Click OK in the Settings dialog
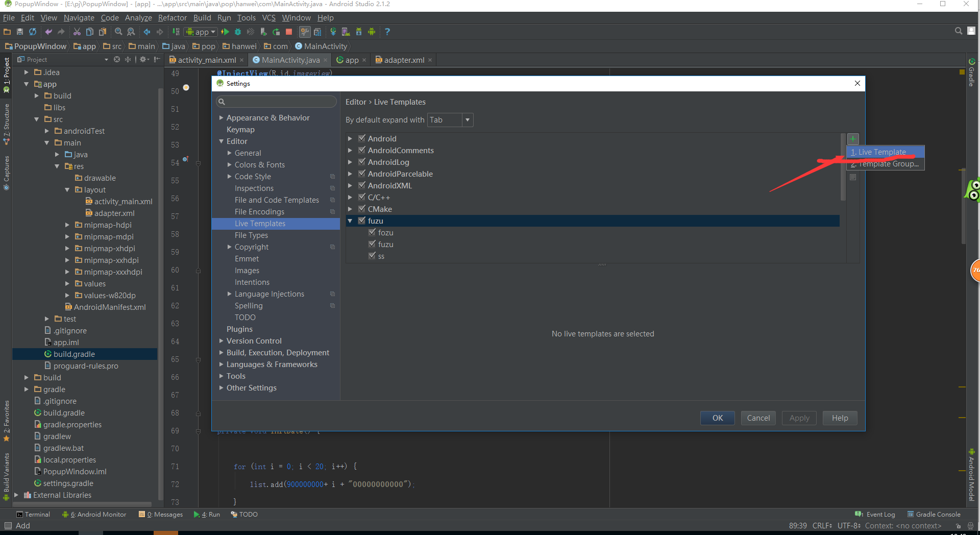This screenshot has width=980, height=535. click(718, 418)
